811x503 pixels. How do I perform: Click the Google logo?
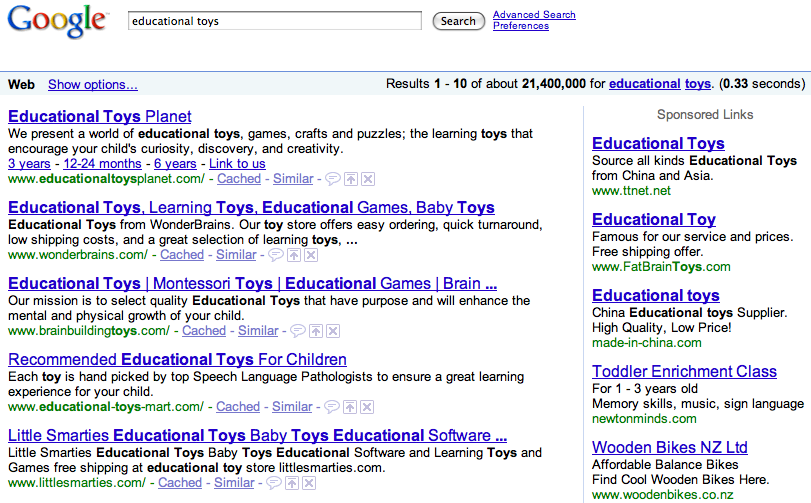57,21
